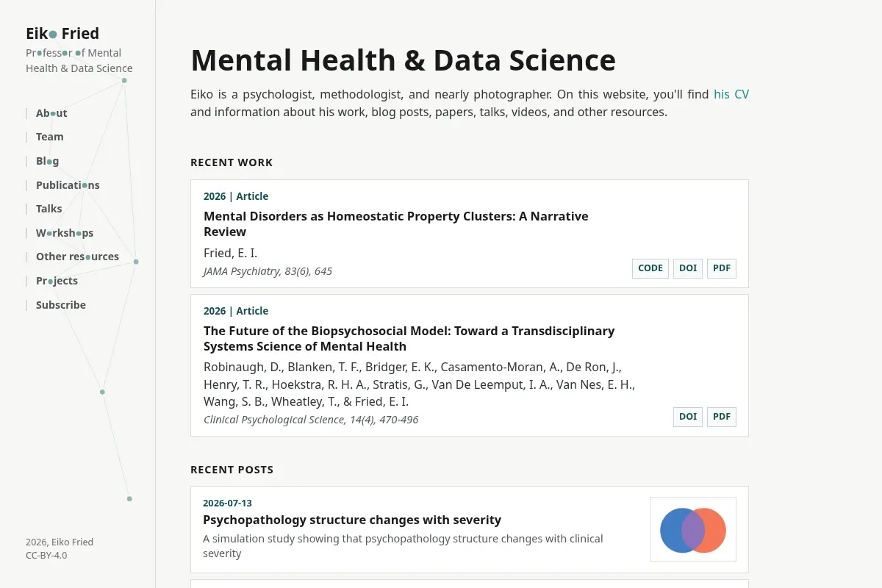Click the Eiko Fried site title
The height and width of the screenshot is (588, 882).
62,33
